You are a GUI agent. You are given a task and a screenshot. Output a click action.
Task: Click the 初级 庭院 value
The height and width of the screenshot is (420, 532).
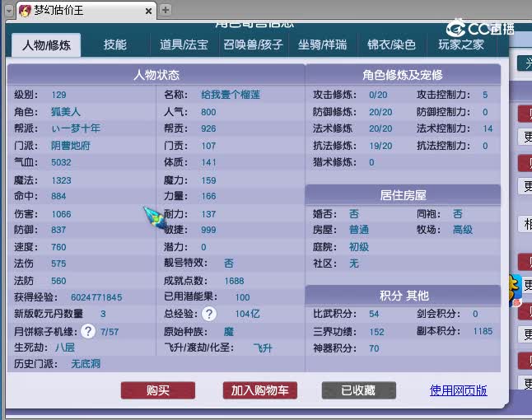(x=359, y=246)
